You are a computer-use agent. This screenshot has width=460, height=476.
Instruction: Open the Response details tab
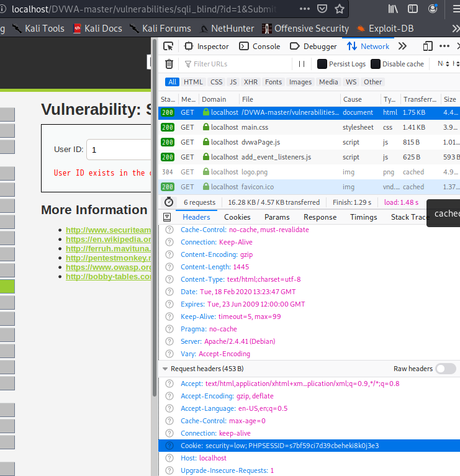point(320,217)
